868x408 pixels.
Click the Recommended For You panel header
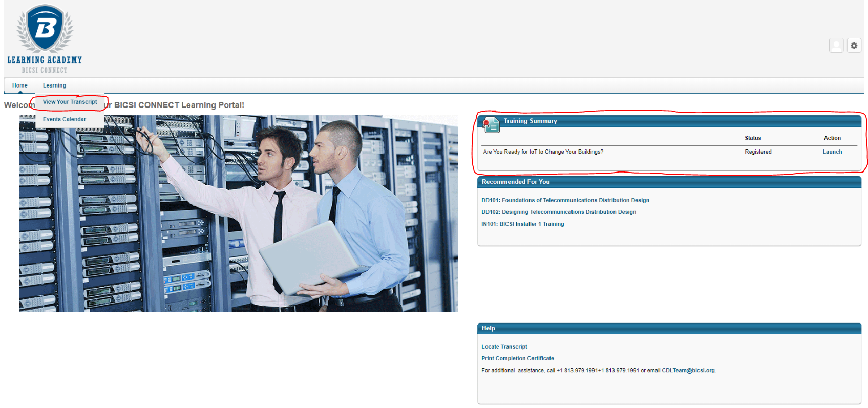point(669,182)
